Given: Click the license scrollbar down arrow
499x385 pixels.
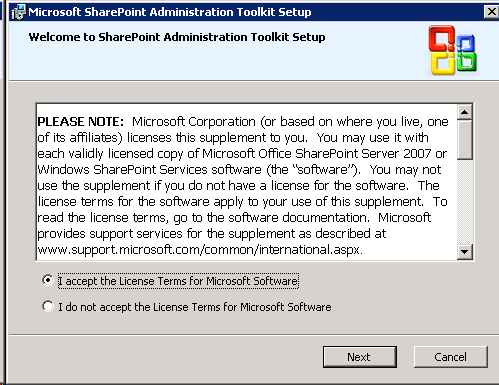Looking at the screenshot, I should 465,252.
